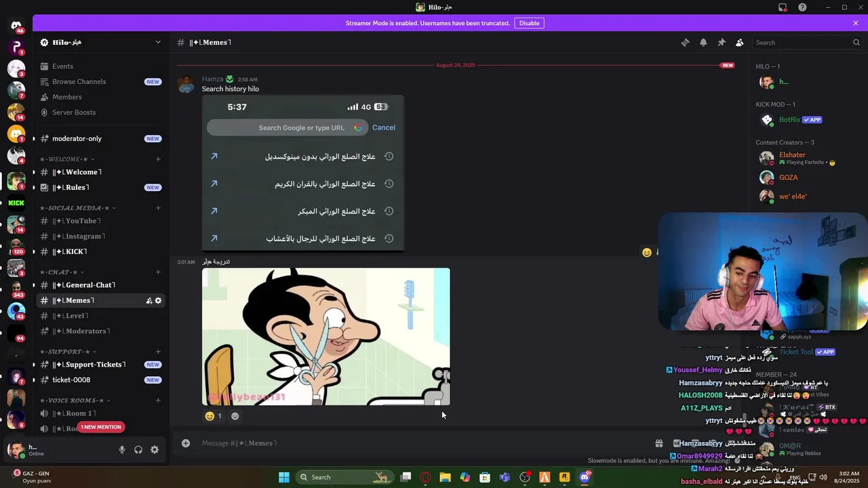This screenshot has height=488, width=868.
Task: Select the YouTube channel
Action: coord(100,221)
